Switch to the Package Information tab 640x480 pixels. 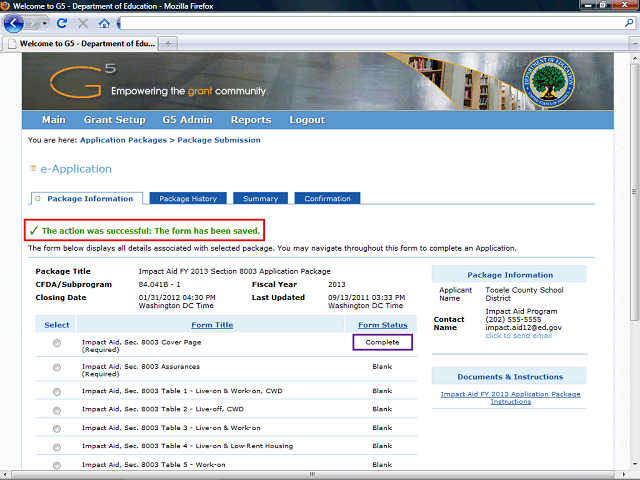point(87,199)
